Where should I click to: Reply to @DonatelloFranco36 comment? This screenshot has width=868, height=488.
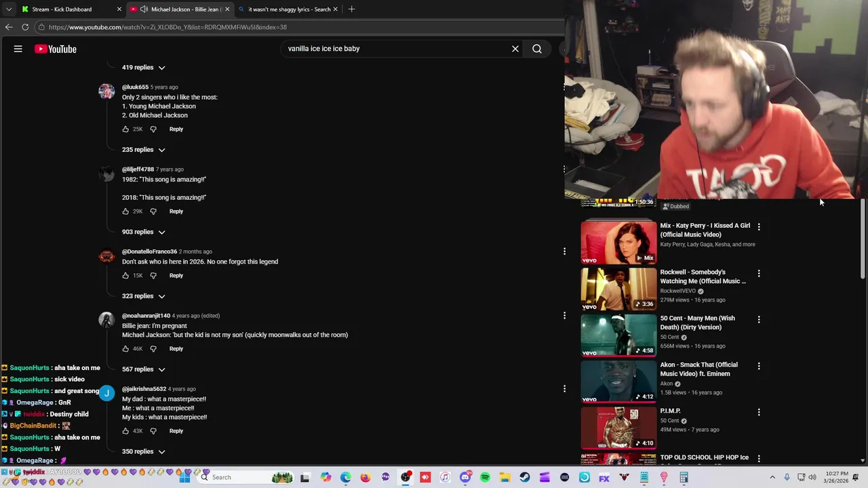176,276
